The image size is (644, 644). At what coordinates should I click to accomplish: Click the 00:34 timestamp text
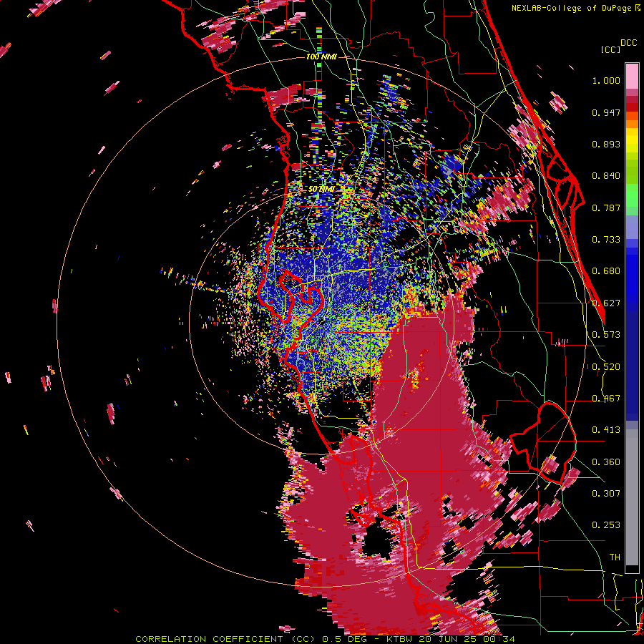coord(497,639)
